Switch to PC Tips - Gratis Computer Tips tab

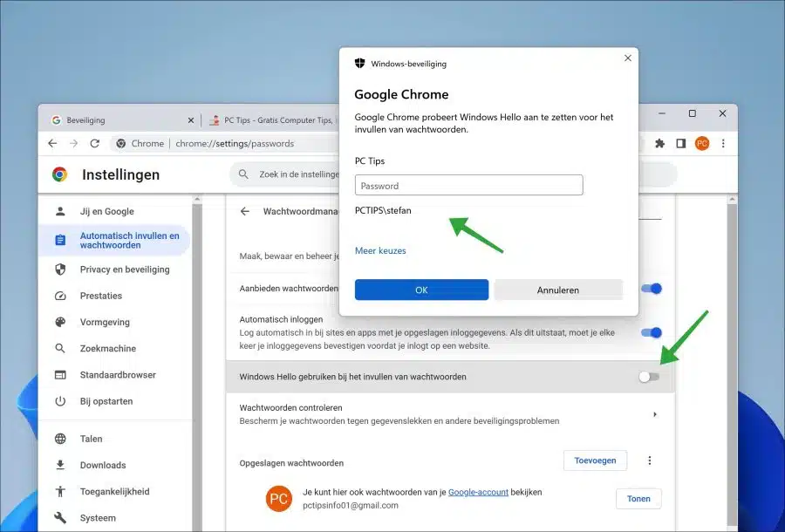pos(273,120)
